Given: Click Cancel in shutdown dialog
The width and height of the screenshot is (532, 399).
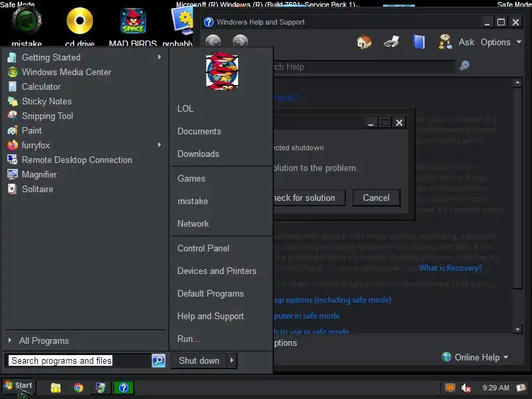Looking at the screenshot, I should 376,198.
